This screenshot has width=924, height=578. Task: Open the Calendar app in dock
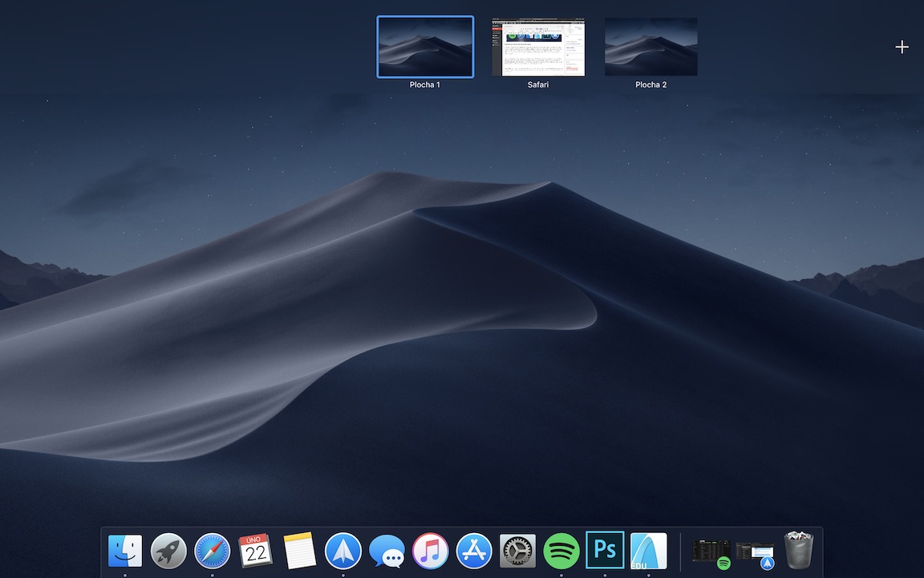256,551
